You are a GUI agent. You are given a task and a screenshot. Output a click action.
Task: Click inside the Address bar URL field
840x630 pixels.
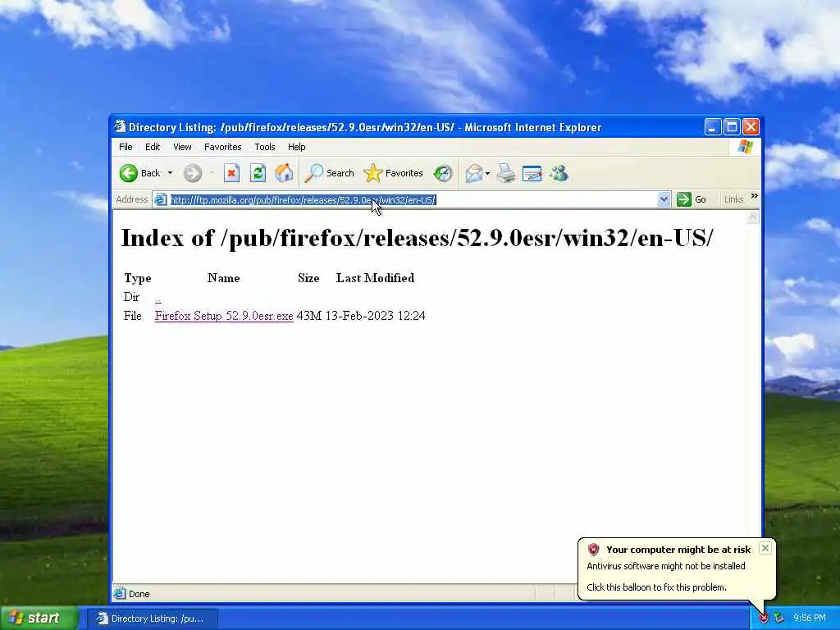click(413, 200)
